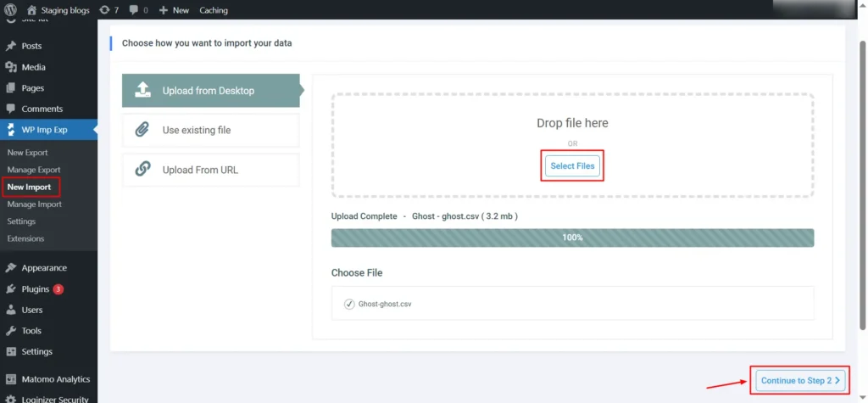Open New Import in the sidebar

pyautogui.click(x=29, y=187)
